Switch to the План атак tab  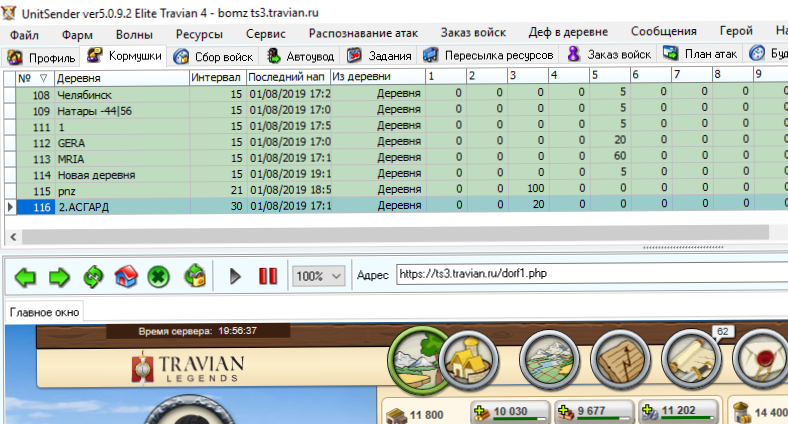tap(701, 53)
